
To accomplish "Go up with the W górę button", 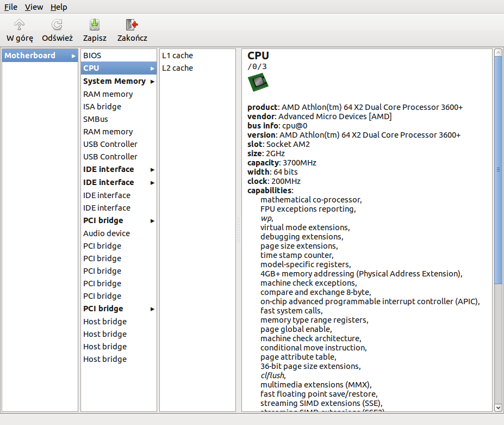I will (x=20, y=30).
